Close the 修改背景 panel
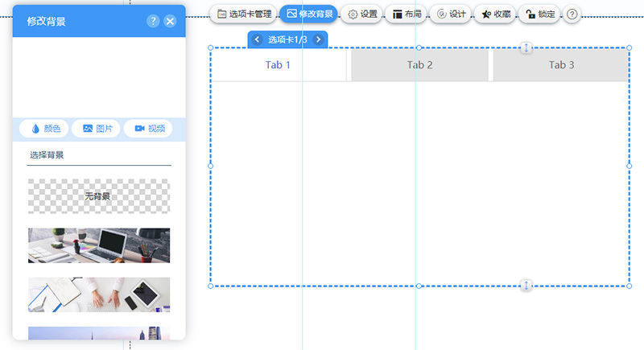644x350 pixels. tap(170, 22)
